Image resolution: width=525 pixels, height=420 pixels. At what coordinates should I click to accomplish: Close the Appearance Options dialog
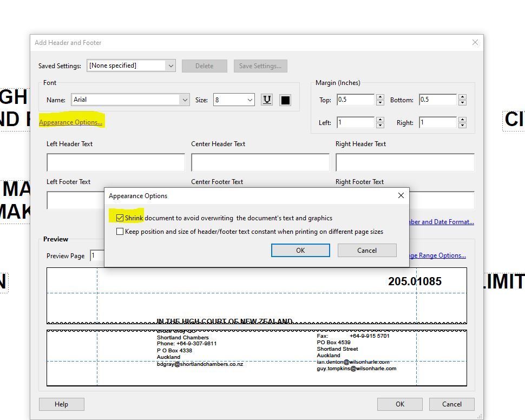point(401,195)
